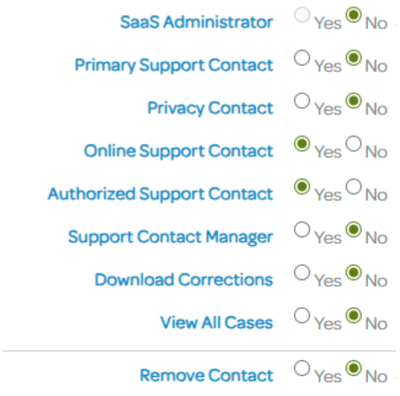Click the Download Corrections link

coord(184,280)
